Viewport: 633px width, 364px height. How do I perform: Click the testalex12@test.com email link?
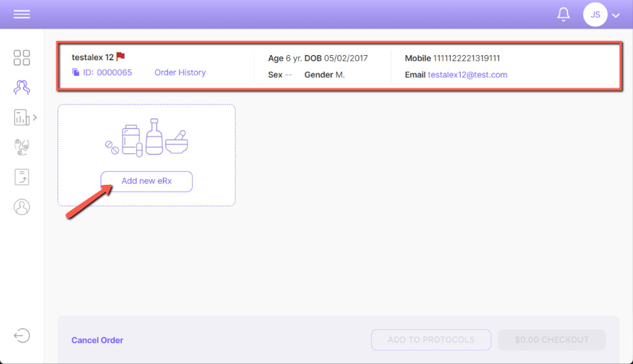(x=467, y=75)
